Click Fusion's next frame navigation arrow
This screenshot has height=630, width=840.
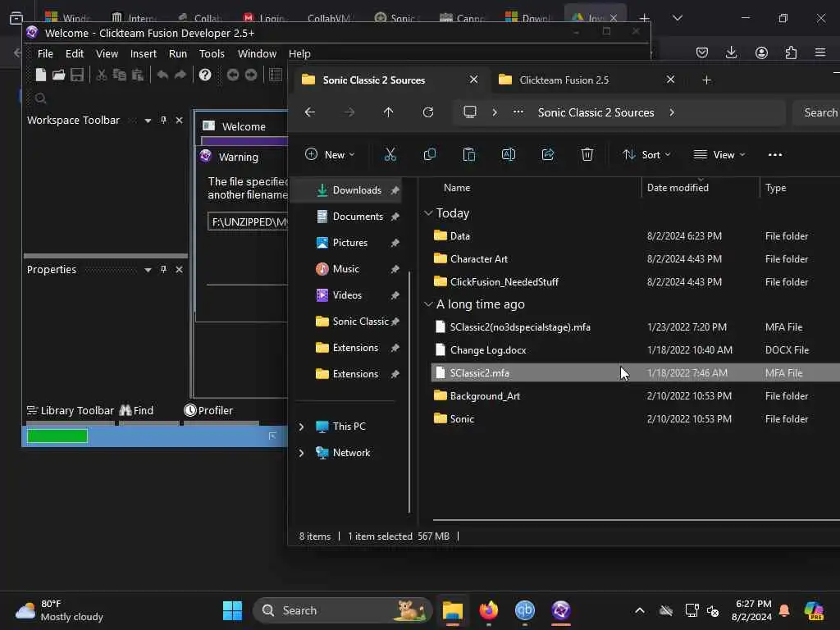pos(251,75)
